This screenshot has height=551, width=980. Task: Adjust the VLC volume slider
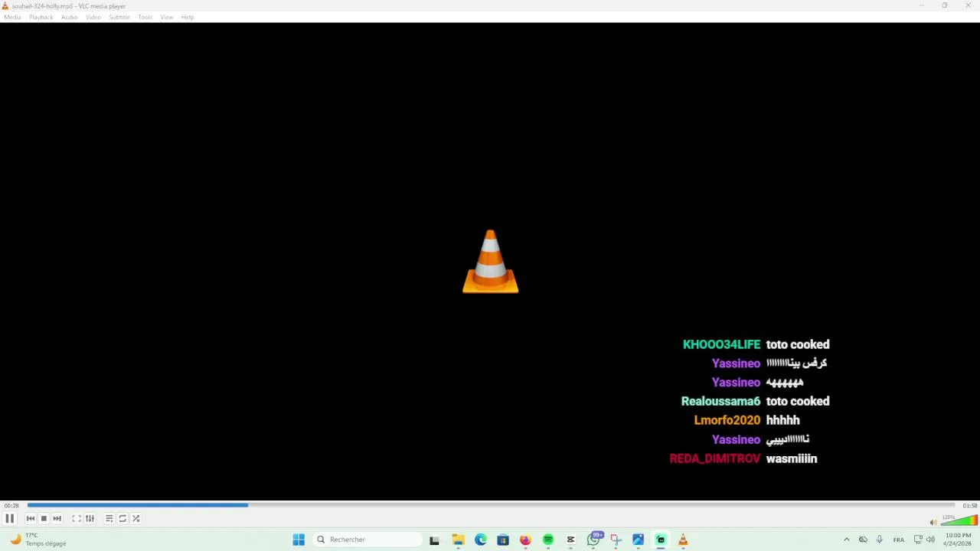pyautogui.click(x=959, y=521)
